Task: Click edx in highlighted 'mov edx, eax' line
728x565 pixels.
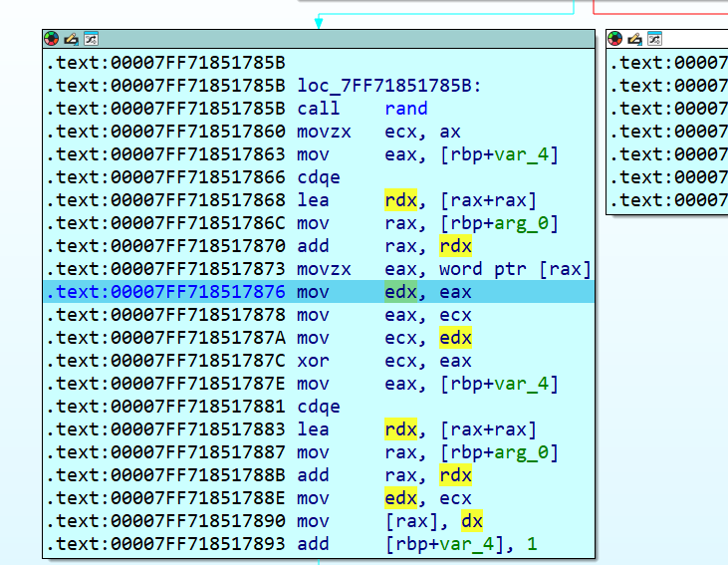Action: tap(400, 292)
